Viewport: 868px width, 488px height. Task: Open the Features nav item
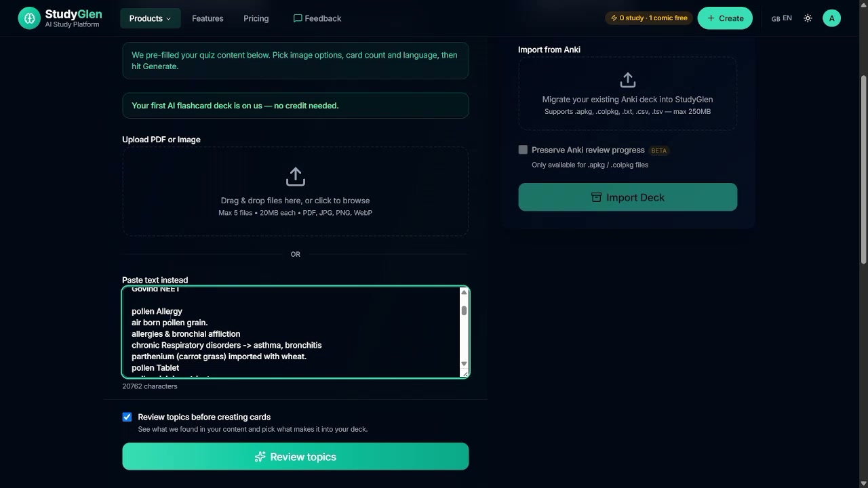tap(208, 18)
